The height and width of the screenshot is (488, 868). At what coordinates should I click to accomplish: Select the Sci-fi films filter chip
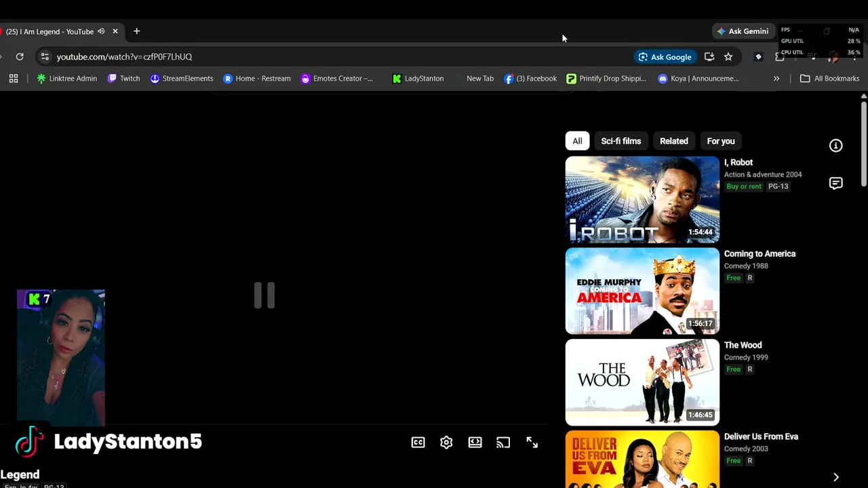(x=620, y=141)
